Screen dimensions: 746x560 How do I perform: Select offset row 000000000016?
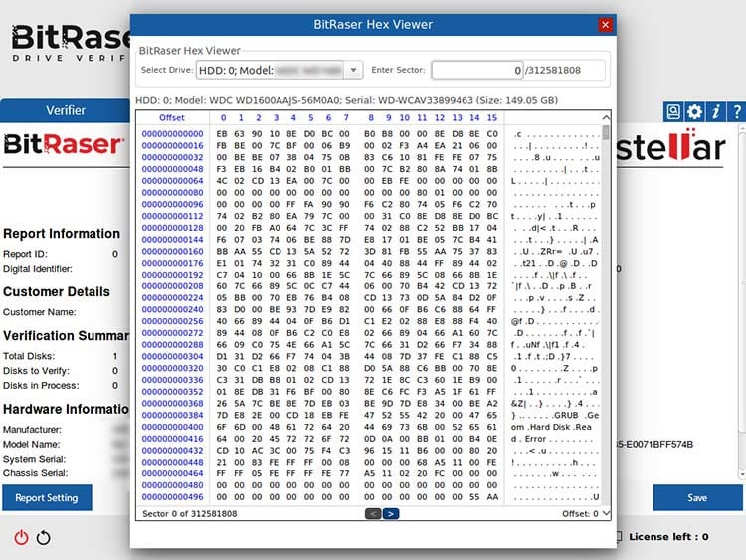tap(172, 145)
